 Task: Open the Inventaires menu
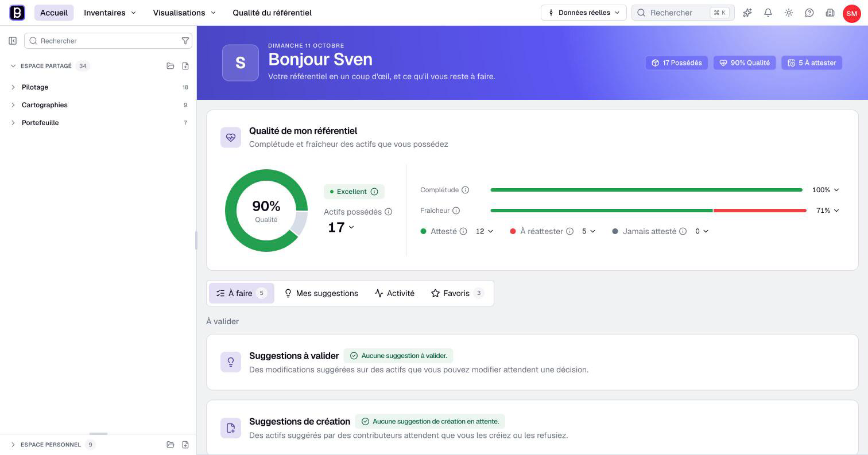110,13
